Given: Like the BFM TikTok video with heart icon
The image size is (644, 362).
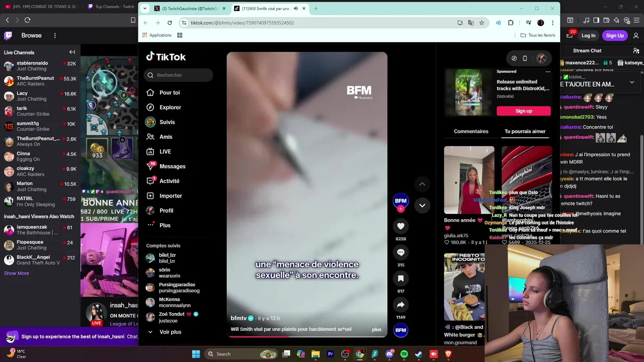Looking at the screenshot, I should click(400, 226).
